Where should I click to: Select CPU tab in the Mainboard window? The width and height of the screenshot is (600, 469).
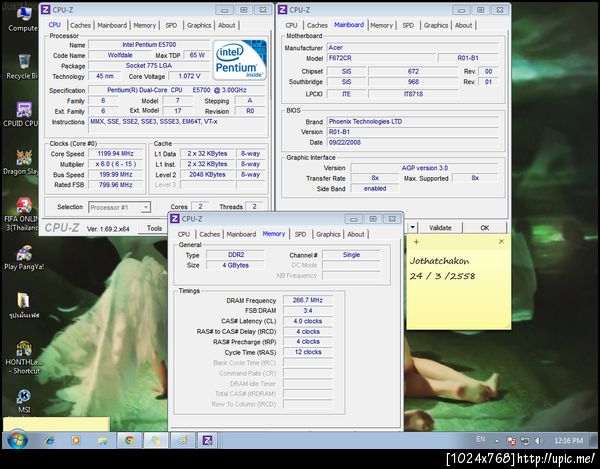coord(291,25)
